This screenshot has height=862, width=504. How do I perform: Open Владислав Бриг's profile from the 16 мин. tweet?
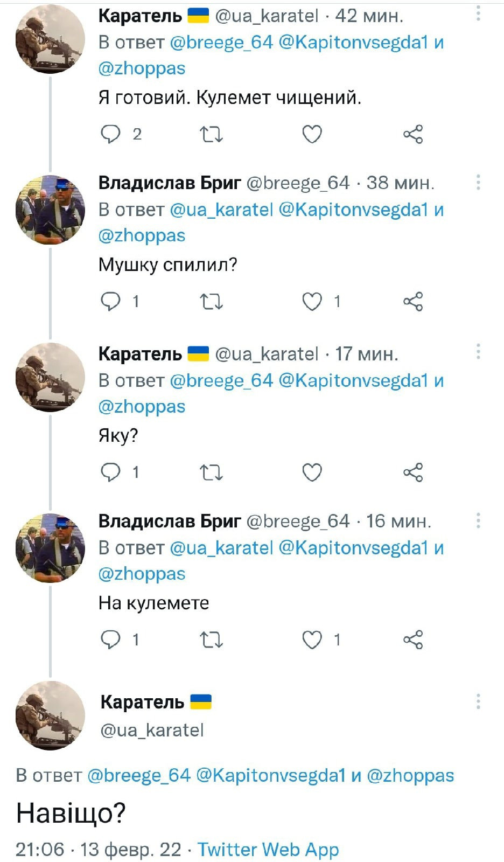coord(170,521)
